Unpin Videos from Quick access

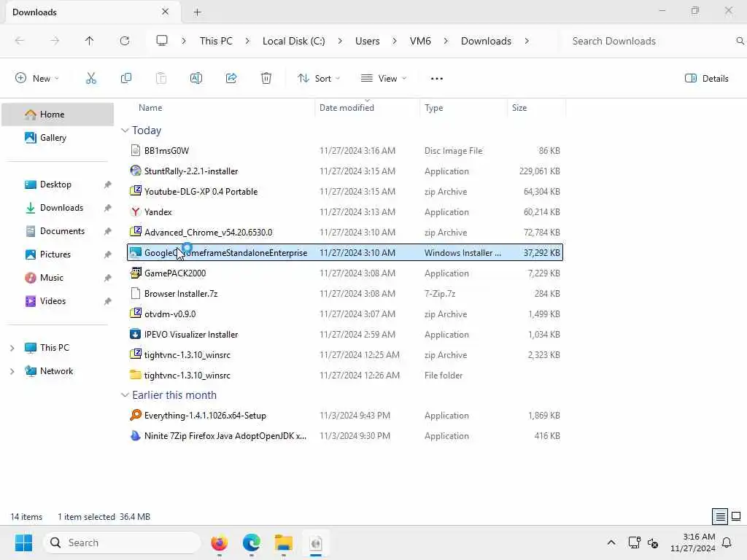(108, 301)
